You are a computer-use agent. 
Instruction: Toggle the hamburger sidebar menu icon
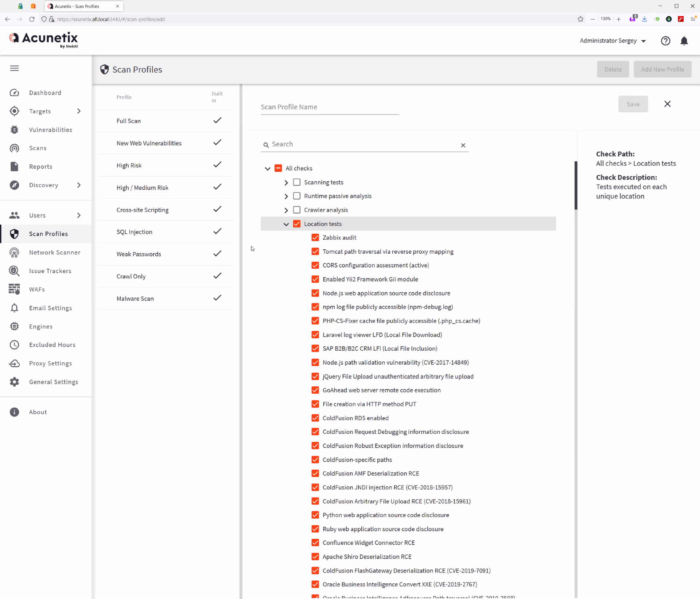point(14,68)
